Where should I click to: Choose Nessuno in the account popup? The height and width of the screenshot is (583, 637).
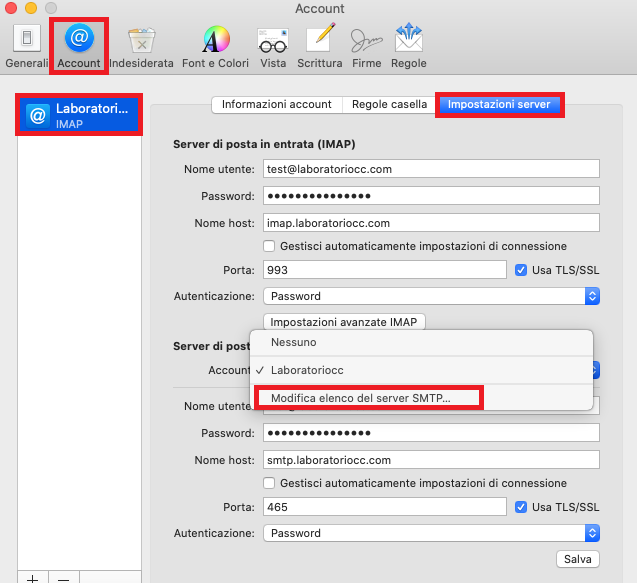click(293, 343)
